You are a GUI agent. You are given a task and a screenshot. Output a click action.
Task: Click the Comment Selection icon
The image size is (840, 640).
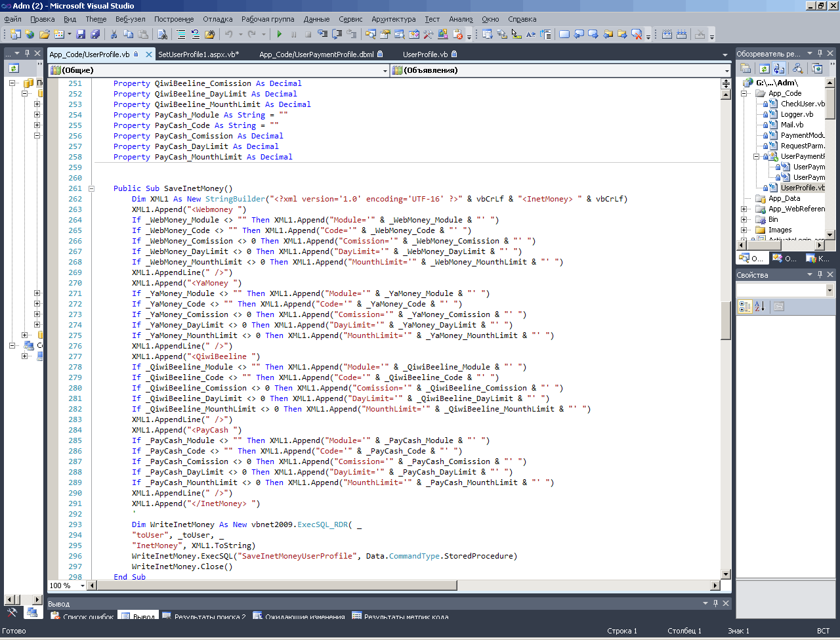(181, 34)
